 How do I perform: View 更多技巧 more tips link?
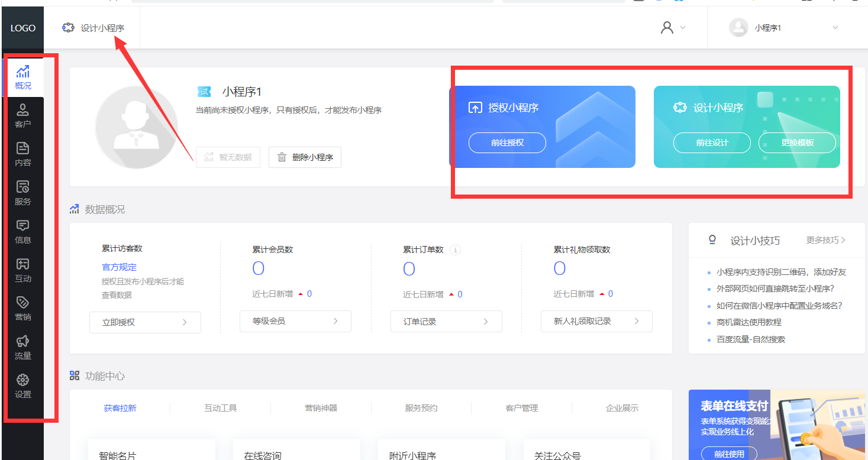coord(822,241)
